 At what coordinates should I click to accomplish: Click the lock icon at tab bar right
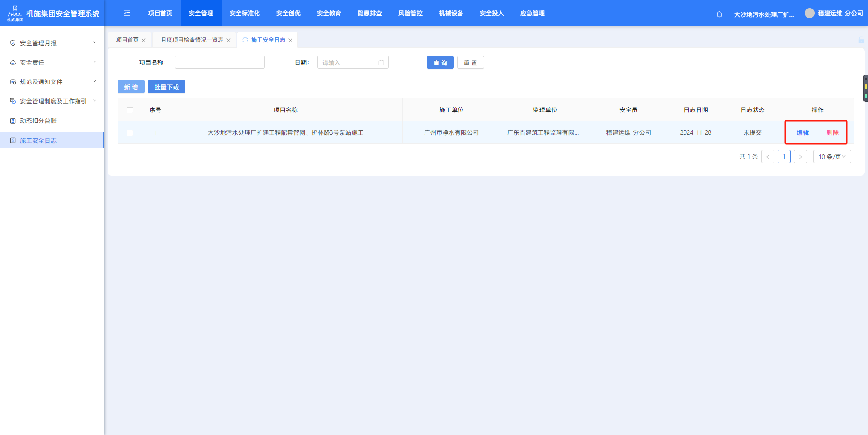[861, 40]
